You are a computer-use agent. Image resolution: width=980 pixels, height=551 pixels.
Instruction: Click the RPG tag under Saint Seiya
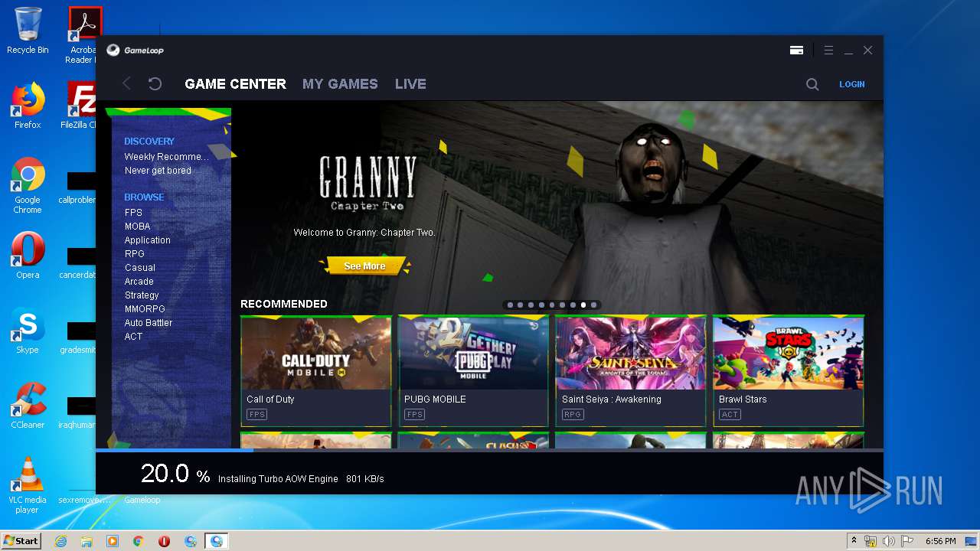pos(572,415)
